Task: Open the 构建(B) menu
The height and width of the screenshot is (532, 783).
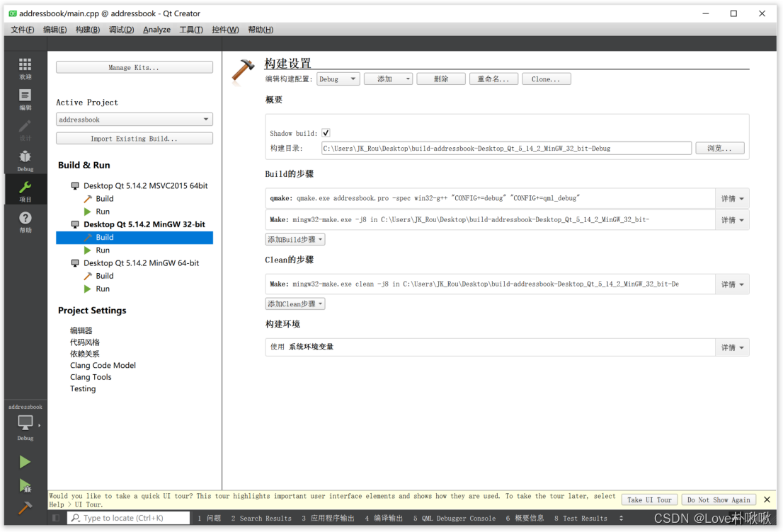Action: point(87,30)
